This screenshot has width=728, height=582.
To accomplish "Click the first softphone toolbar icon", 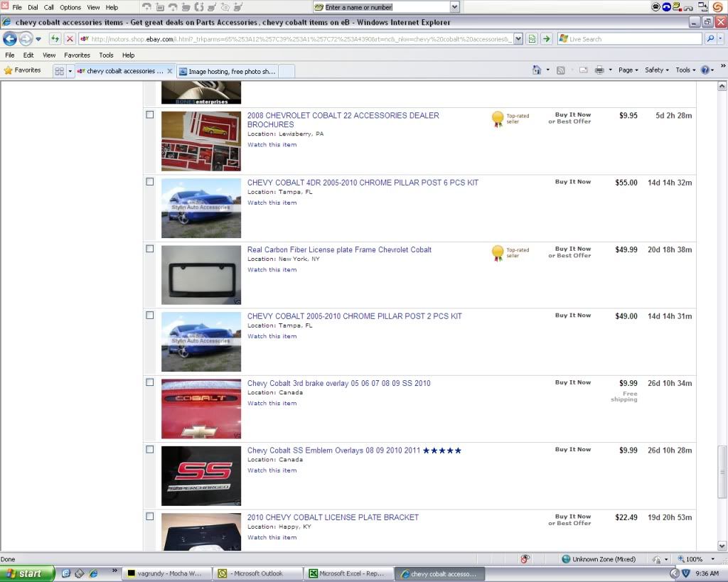I will click(146, 7).
